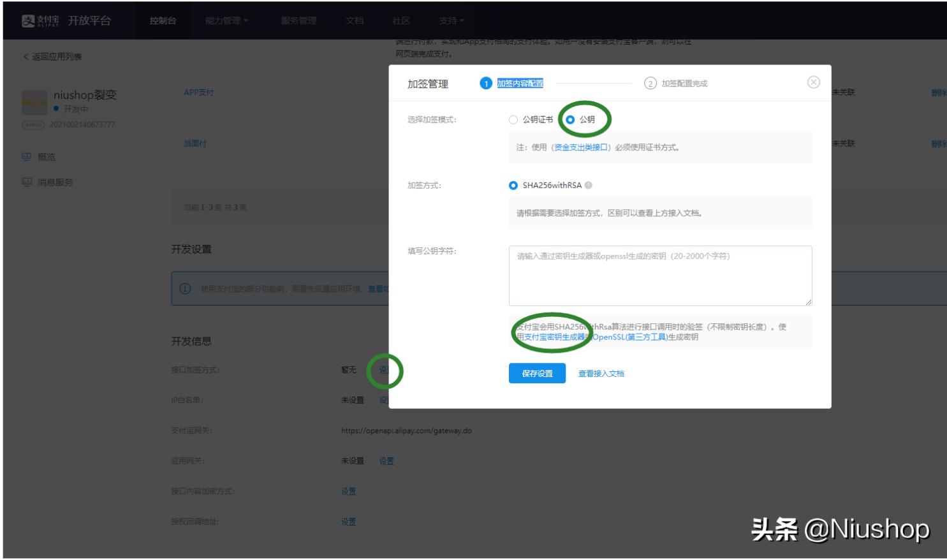Open the 支付宝密钥生成器 link
This screenshot has width=947, height=560.
pyautogui.click(x=555, y=337)
